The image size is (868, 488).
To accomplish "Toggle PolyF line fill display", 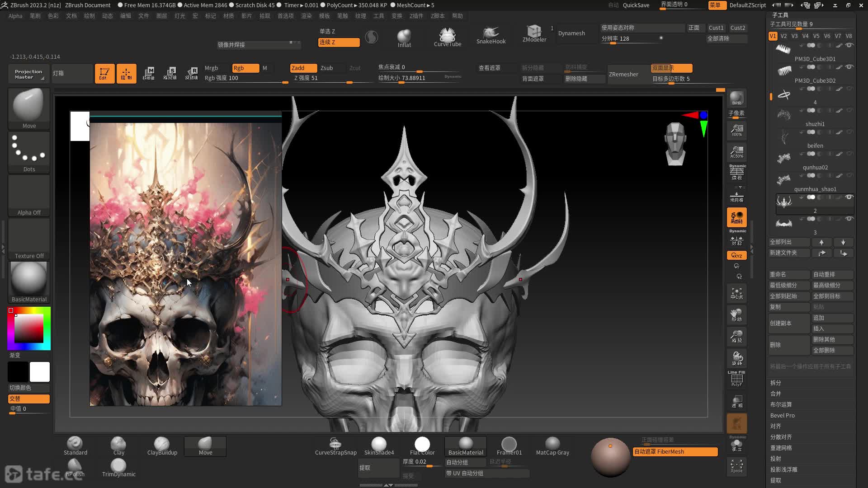I will [736, 380].
